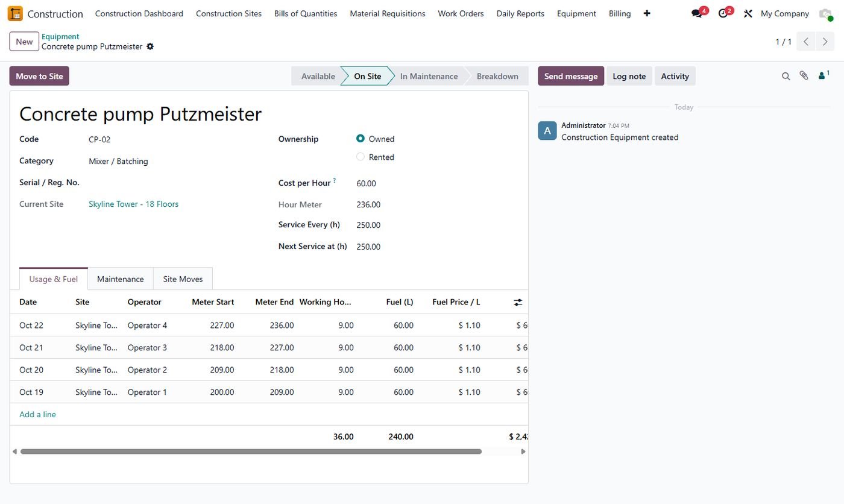
Task: Open the Material Requisitions menu
Action: (x=388, y=13)
